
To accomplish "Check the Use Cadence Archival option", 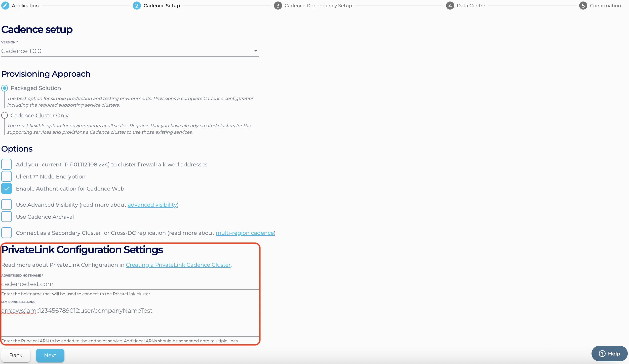I will [x=7, y=217].
